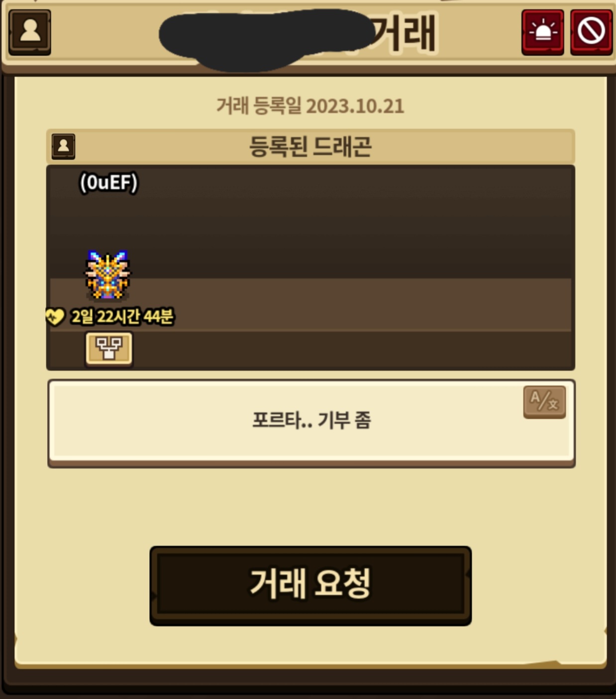Viewport: 616px width, 699px height.
Task: Click the message box reading 포르타.. 기부 좀
Action: (x=311, y=423)
